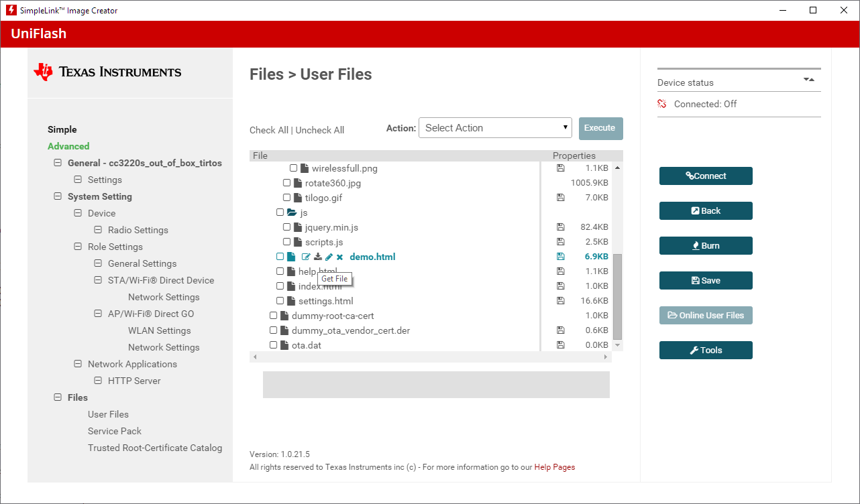Collapse the AP/Wi-Fi Direct GO node
860x504 pixels.
pyautogui.click(x=97, y=314)
